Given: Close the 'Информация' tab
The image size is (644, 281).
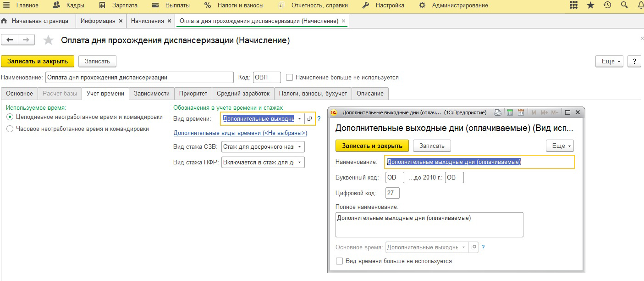Looking at the screenshot, I should pos(121,21).
